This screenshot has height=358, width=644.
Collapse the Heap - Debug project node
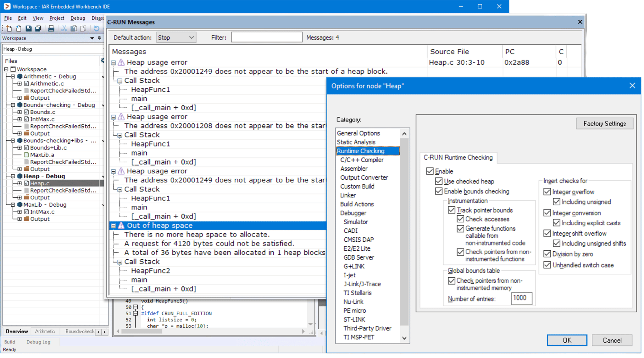[13, 176]
